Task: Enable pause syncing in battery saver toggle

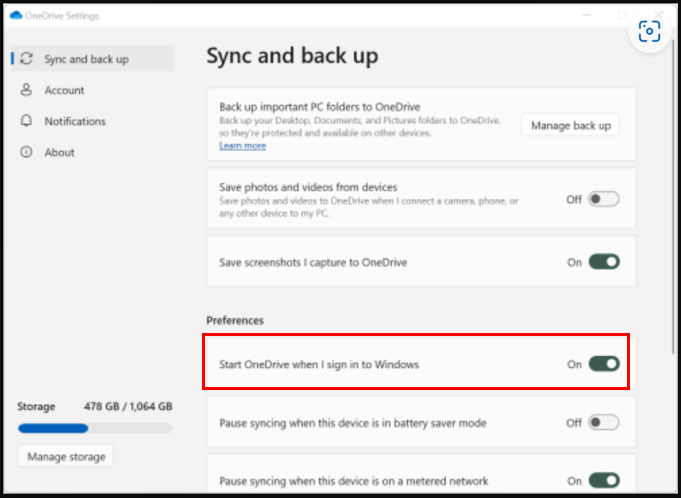Action: (604, 422)
